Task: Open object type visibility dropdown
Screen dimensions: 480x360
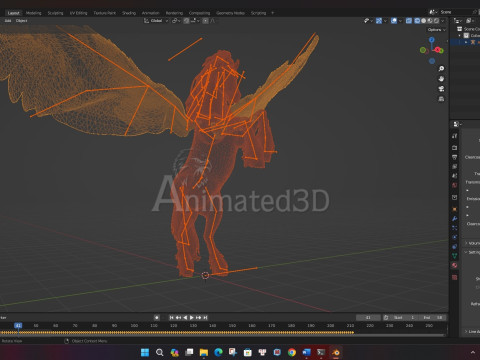Action: pos(368,21)
